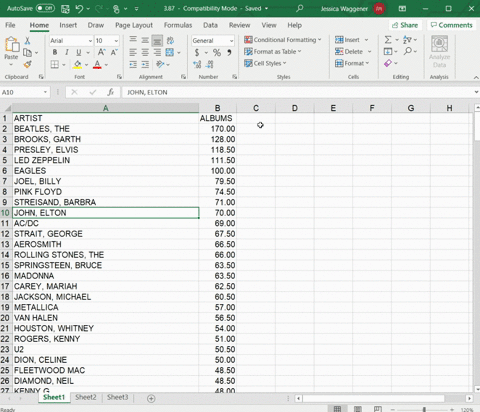Apply the red Font Color swatch
The width and height of the screenshot is (480, 412).
tap(97, 64)
